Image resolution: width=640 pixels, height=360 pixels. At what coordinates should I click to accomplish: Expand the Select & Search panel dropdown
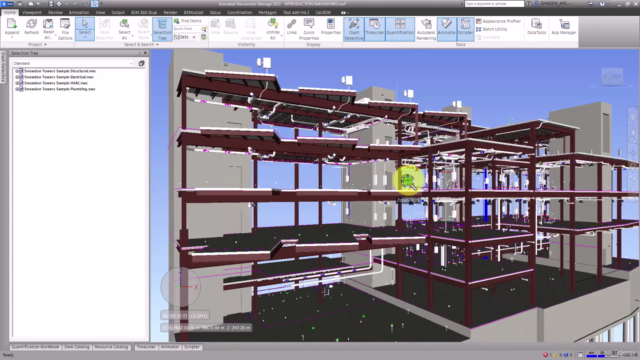[141, 44]
